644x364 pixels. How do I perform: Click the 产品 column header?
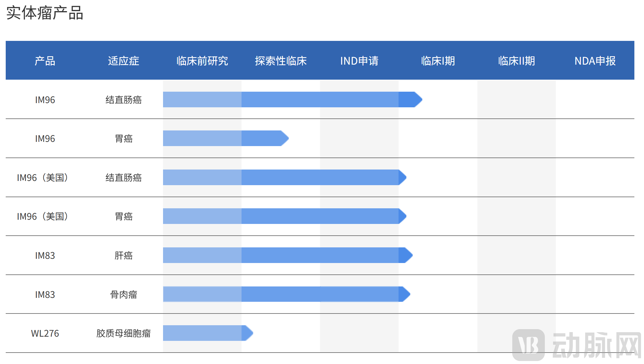coord(45,61)
